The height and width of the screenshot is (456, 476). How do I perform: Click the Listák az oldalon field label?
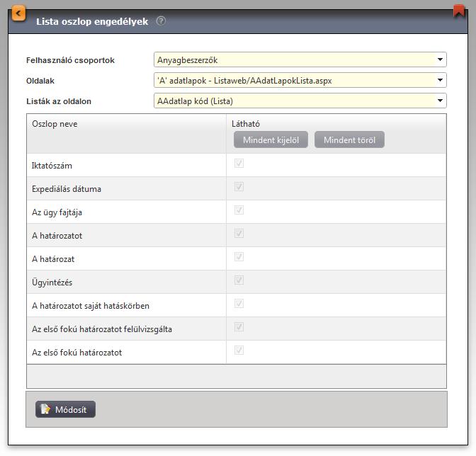[x=59, y=101]
